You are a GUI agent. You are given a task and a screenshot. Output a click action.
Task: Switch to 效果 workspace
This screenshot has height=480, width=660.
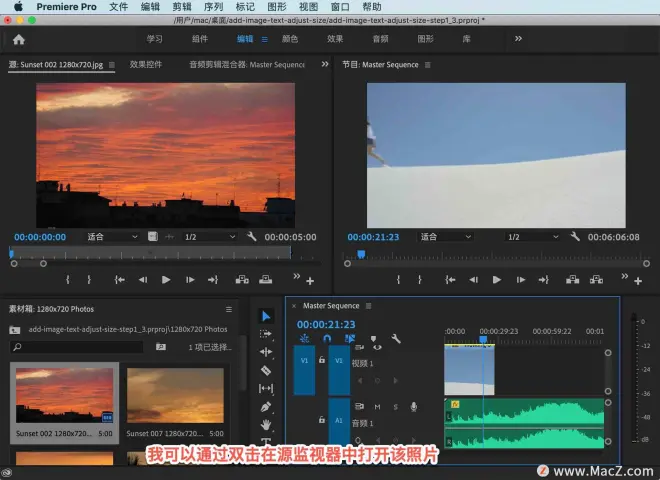pyautogui.click(x=335, y=39)
